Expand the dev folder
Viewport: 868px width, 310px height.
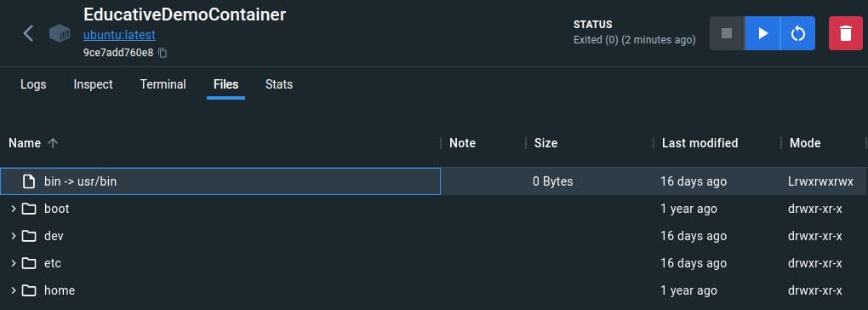pyautogui.click(x=14, y=236)
